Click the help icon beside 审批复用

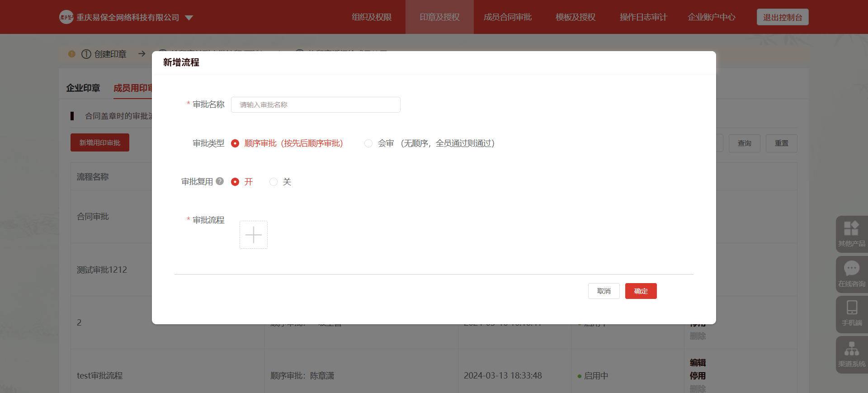pos(220,181)
